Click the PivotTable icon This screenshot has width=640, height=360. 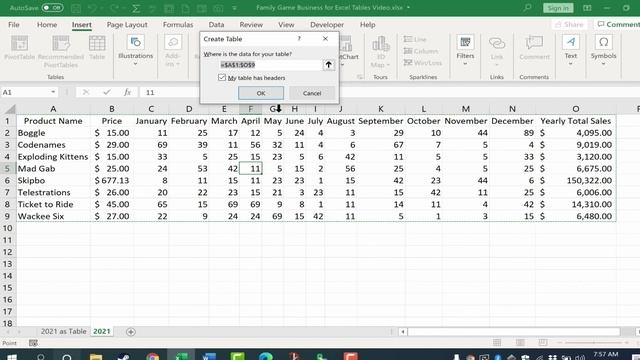[19, 48]
